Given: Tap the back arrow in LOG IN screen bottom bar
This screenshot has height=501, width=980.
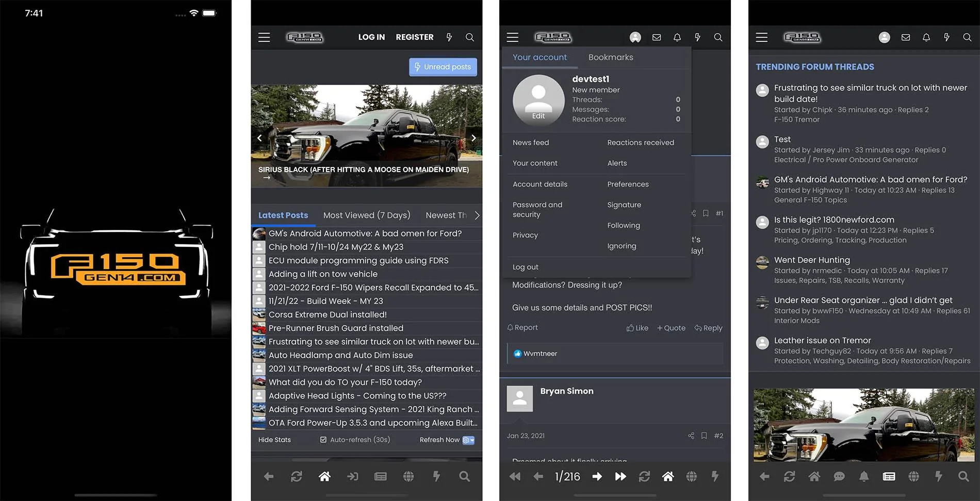Looking at the screenshot, I should click(x=269, y=477).
